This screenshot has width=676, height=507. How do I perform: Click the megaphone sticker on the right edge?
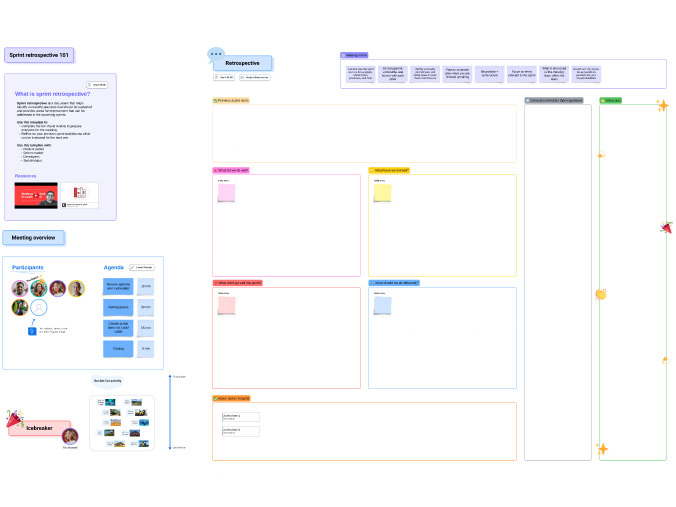(666, 228)
